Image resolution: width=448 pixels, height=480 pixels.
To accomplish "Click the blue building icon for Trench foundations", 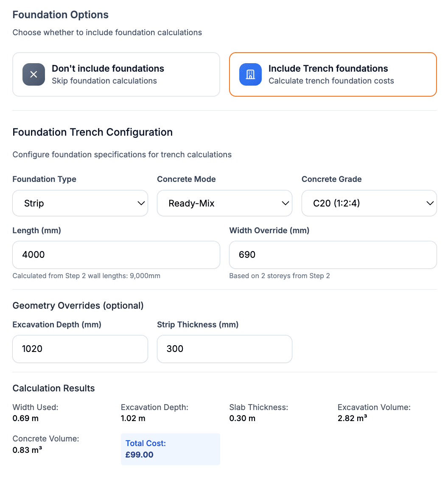I will [x=250, y=75].
